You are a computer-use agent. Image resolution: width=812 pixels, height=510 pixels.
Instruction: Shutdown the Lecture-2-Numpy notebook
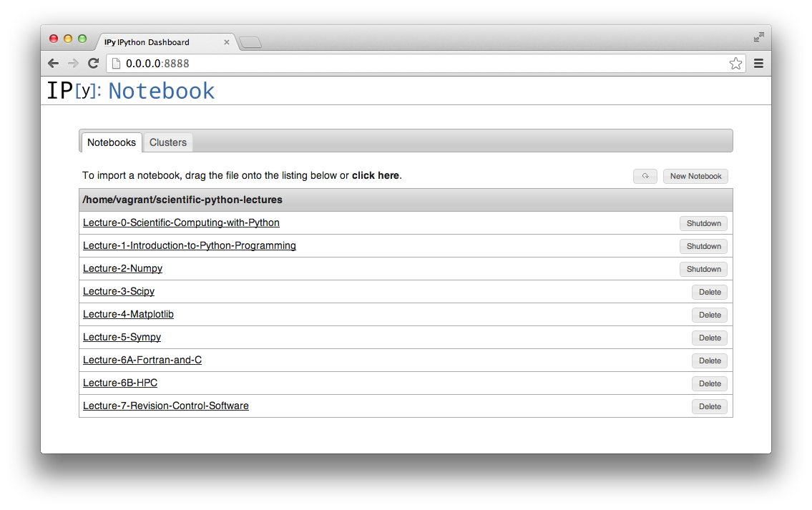click(703, 269)
